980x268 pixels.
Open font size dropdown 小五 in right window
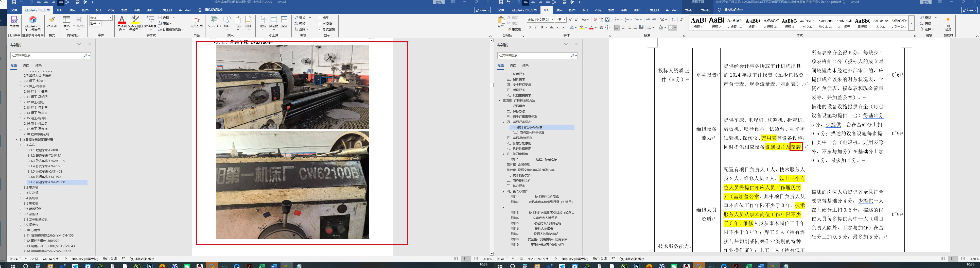point(565,19)
